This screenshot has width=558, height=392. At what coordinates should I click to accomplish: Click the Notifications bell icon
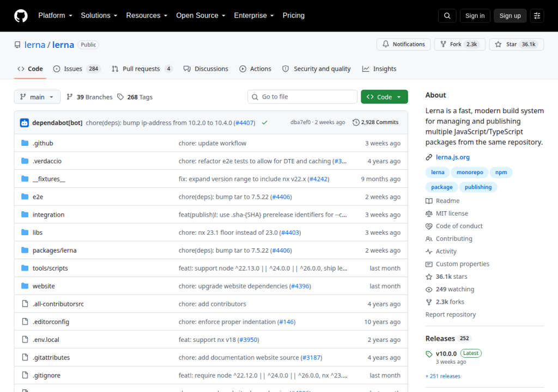pos(386,44)
